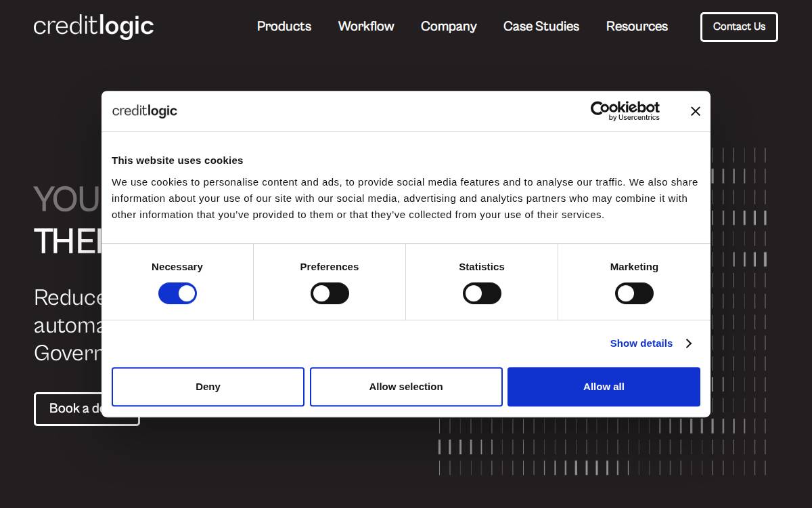The image size is (812, 508).
Task: Enable Statistics cookies switch
Action: [x=482, y=293]
